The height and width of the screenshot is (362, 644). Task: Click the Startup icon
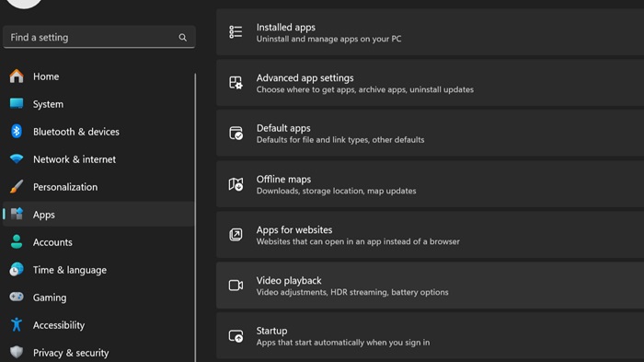[236, 336]
